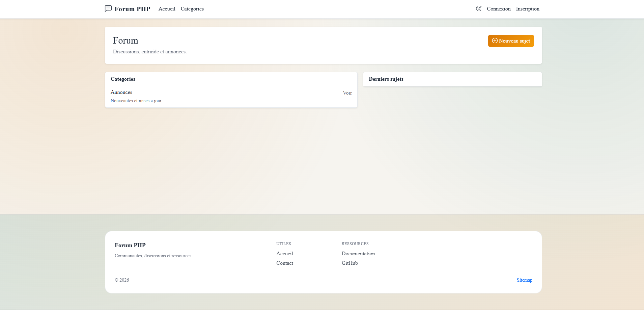Click the Forum PHP footer title
The width and height of the screenshot is (644, 310).
point(130,245)
